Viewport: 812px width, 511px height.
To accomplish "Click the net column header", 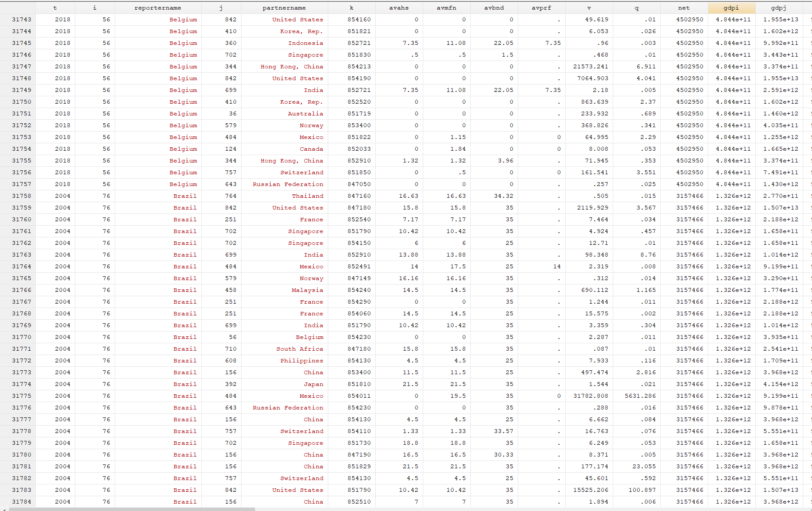I will point(684,8).
